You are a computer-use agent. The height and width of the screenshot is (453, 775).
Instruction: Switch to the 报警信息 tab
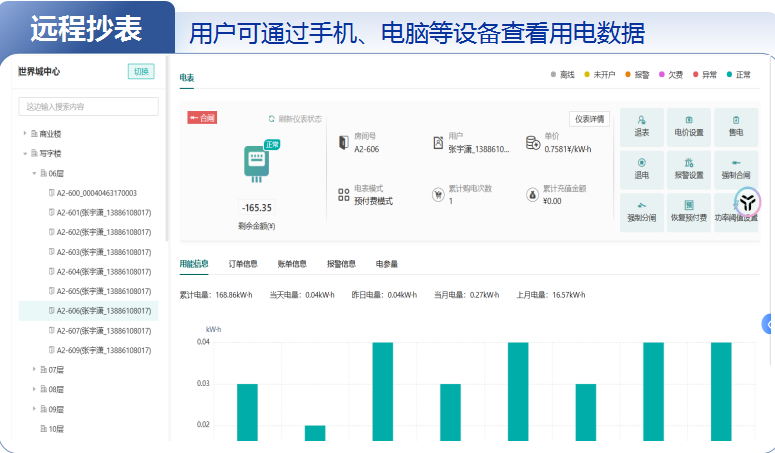point(341,264)
